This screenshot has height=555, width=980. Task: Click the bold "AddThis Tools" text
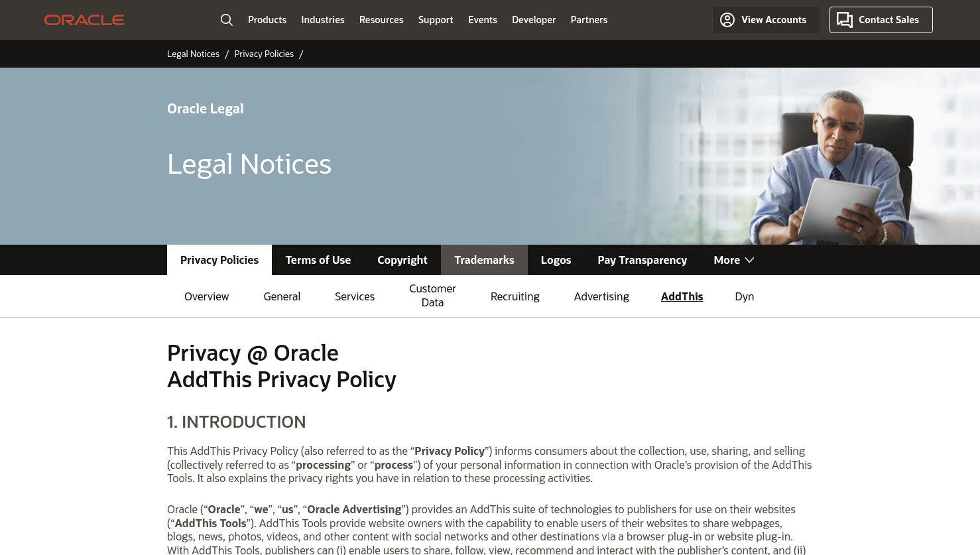(211, 523)
